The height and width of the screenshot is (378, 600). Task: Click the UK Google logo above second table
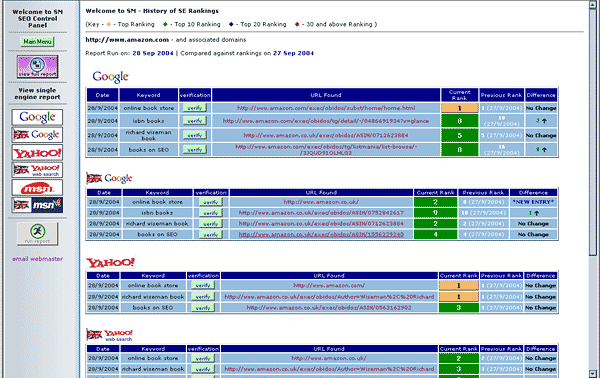tap(109, 178)
